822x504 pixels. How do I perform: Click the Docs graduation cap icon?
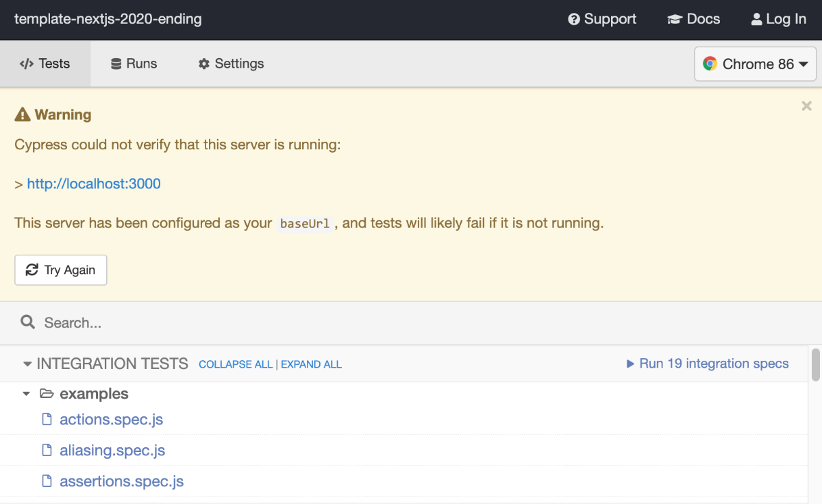[x=675, y=19]
